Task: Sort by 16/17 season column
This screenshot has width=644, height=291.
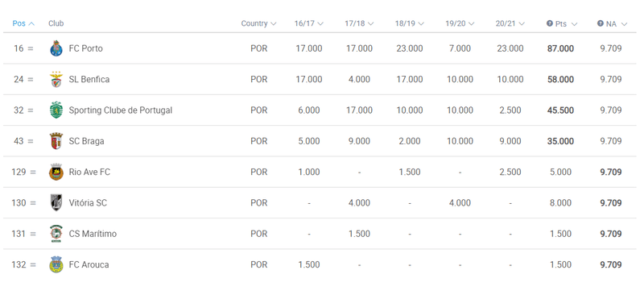Action: (x=309, y=23)
